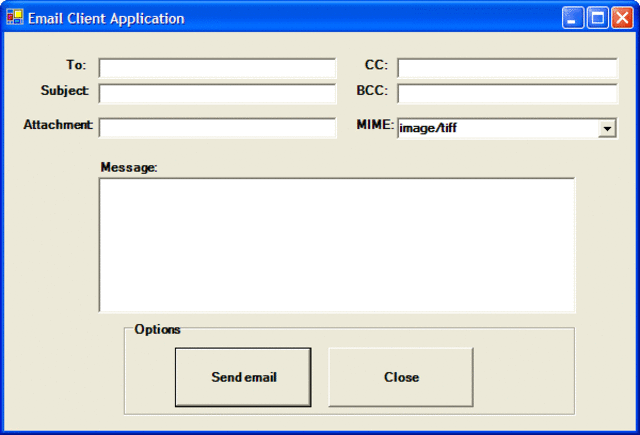Screen dimensions: 640x435
Task: Click the Attachment label text
Action: 58,124
